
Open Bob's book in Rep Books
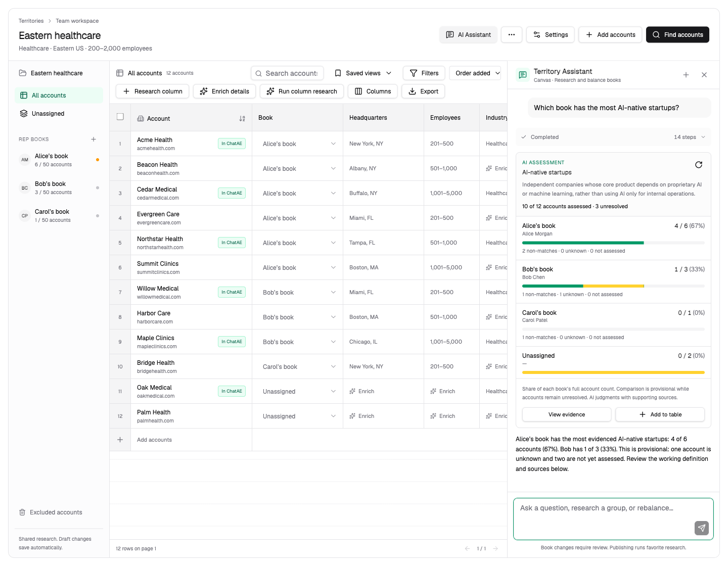pos(59,187)
